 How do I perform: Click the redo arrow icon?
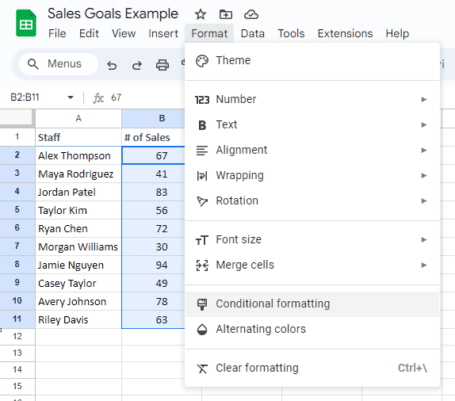tap(137, 65)
